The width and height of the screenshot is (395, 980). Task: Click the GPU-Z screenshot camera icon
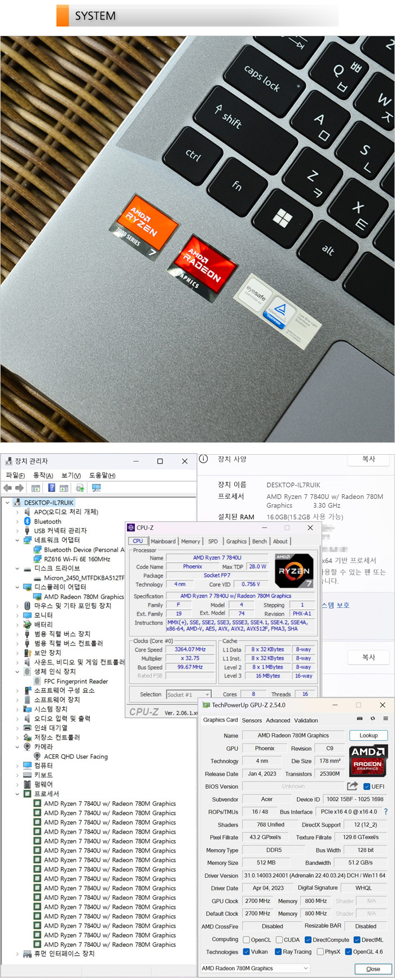pos(359,718)
